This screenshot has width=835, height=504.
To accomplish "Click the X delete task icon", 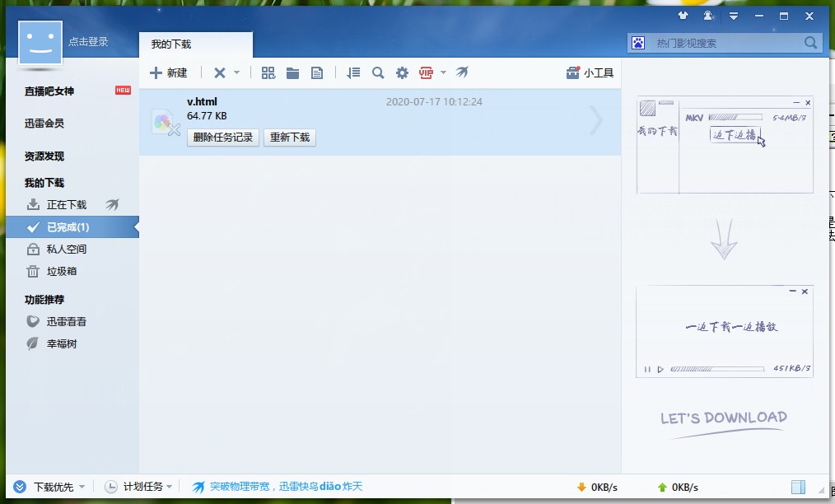I will click(x=219, y=73).
